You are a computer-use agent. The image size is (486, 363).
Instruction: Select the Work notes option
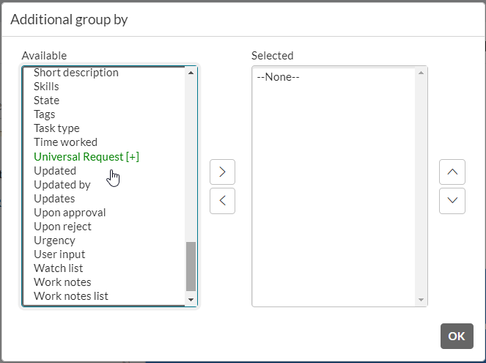[63, 282]
